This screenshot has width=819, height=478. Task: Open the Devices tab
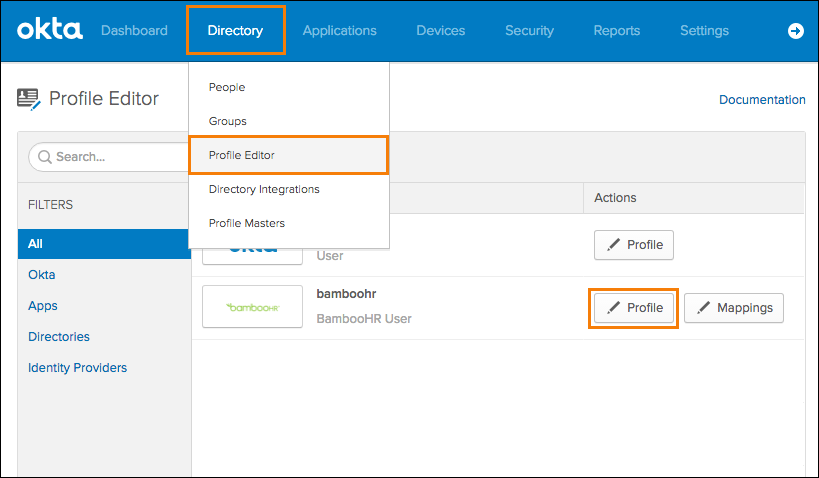pyautogui.click(x=440, y=30)
